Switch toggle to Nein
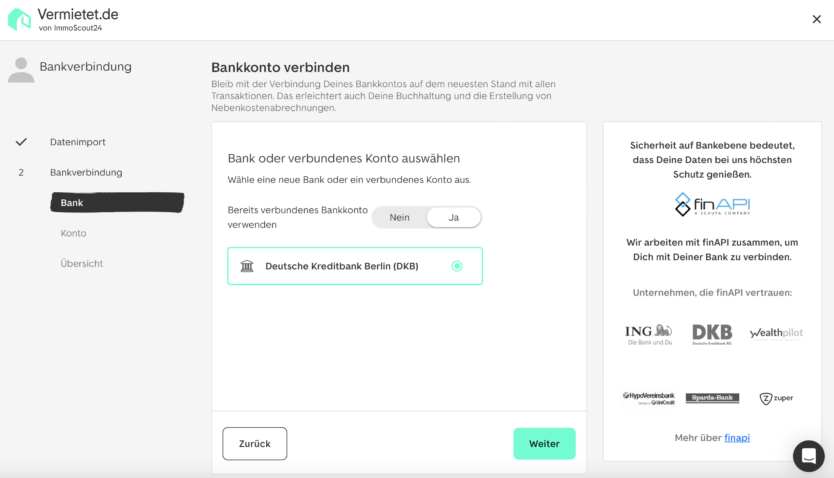 pos(399,217)
